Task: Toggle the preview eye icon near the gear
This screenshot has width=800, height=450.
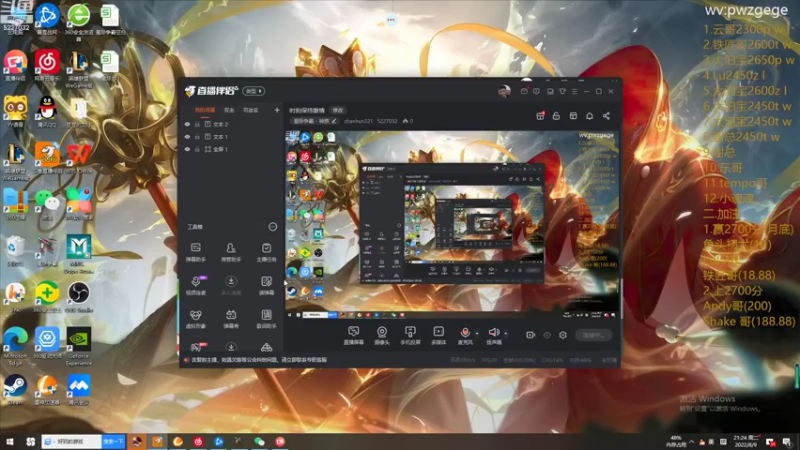Action: 547,335
